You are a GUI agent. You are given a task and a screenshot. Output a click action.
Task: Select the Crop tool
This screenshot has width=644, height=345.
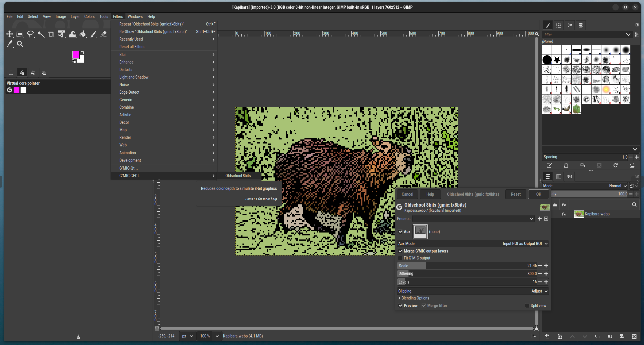pyautogui.click(x=51, y=34)
